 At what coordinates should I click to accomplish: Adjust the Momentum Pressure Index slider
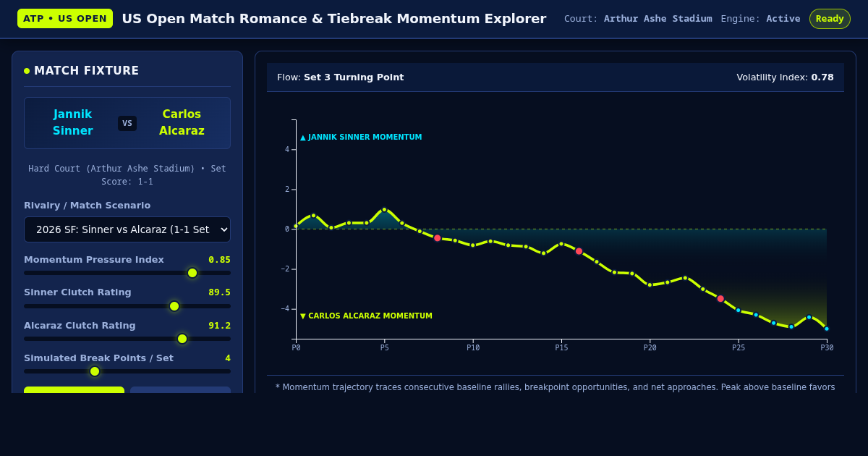coord(127,273)
